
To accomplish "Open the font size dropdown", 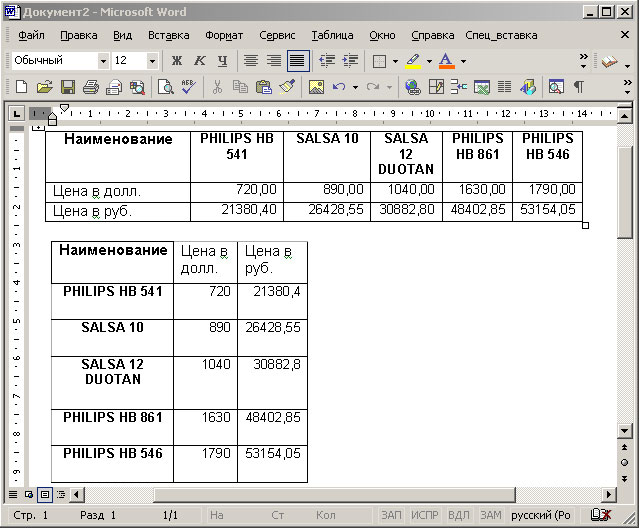I will click(152, 61).
